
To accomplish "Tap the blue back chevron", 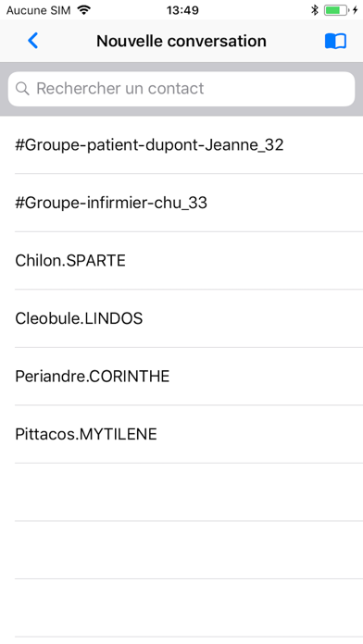I will (33, 41).
